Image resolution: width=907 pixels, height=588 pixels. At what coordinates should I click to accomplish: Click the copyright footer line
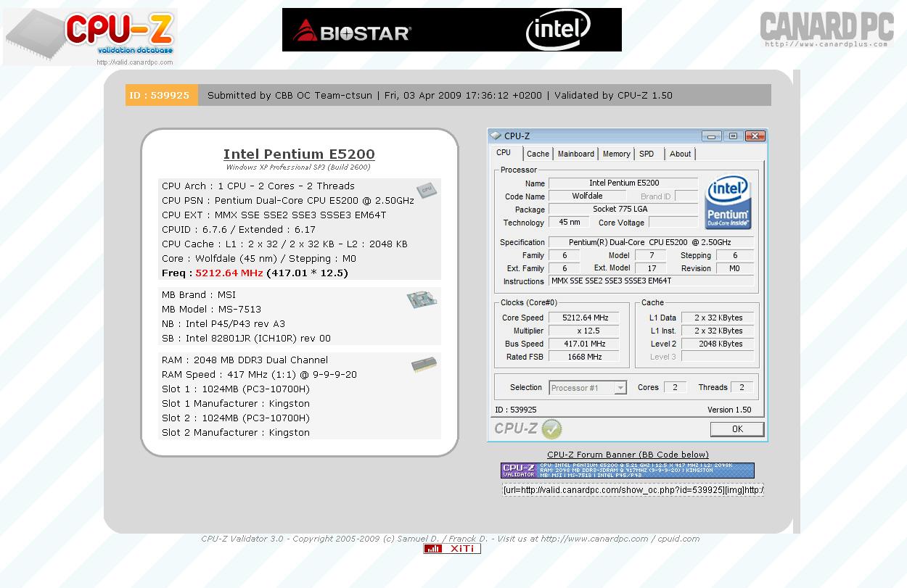click(451, 539)
